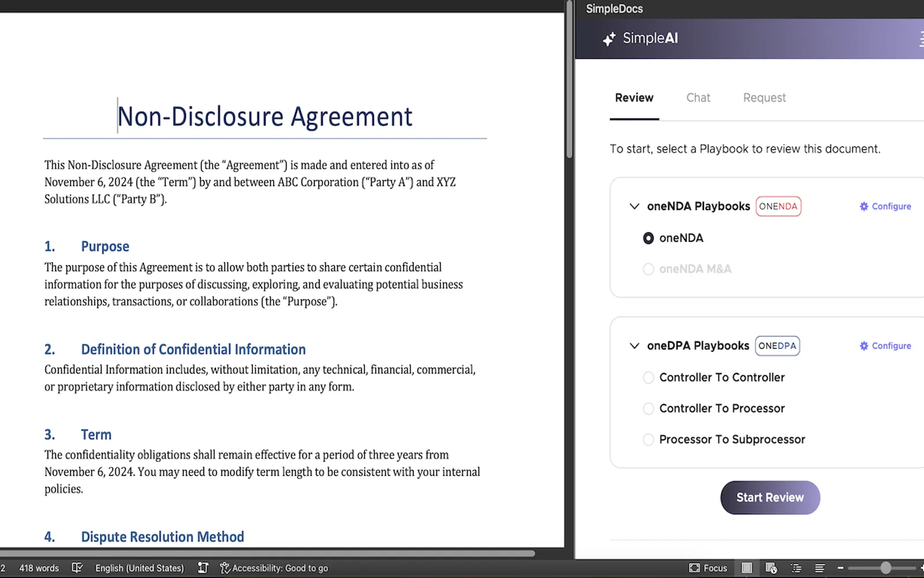
Task: Click the Start Review button
Action: [x=770, y=498]
